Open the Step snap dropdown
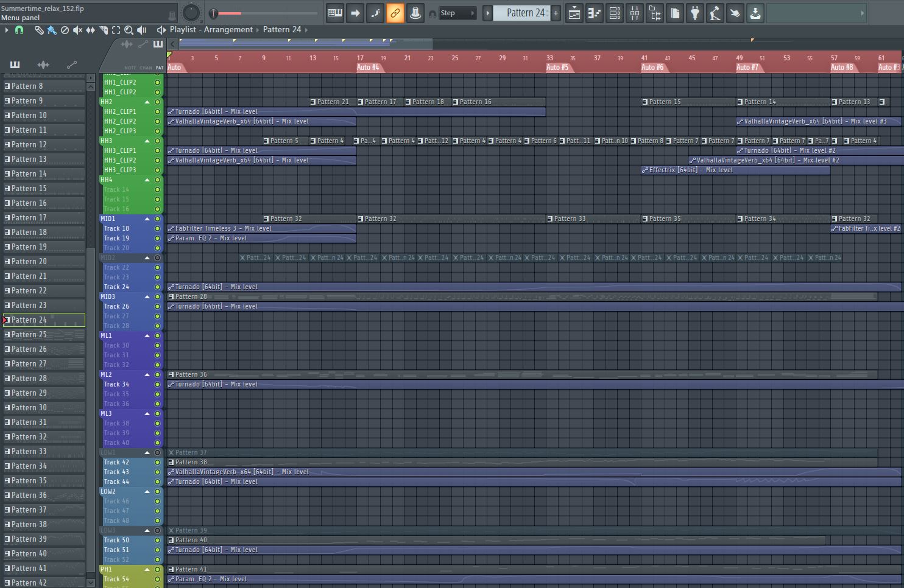Screen dimensions: 904x588 click(x=457, y=13)
